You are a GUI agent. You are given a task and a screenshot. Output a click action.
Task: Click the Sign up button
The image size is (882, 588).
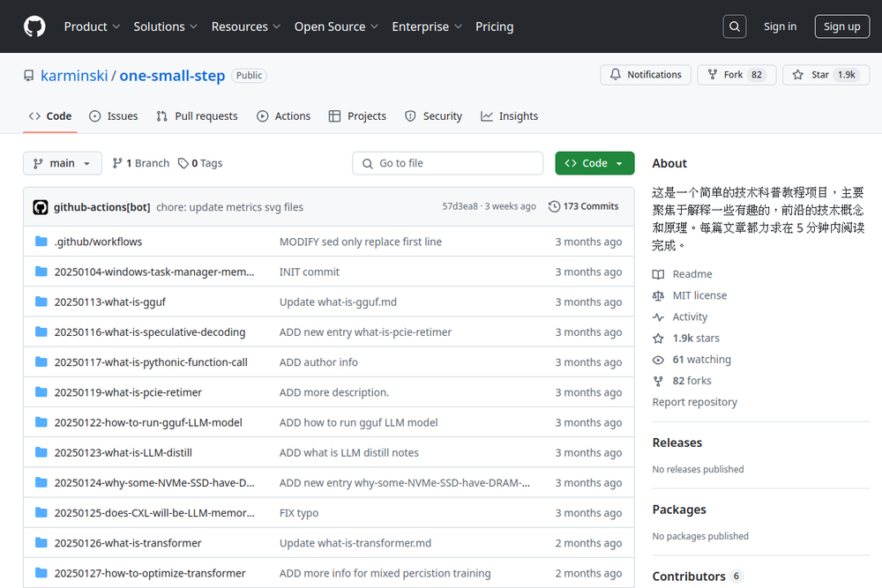[x=841, y=26]
